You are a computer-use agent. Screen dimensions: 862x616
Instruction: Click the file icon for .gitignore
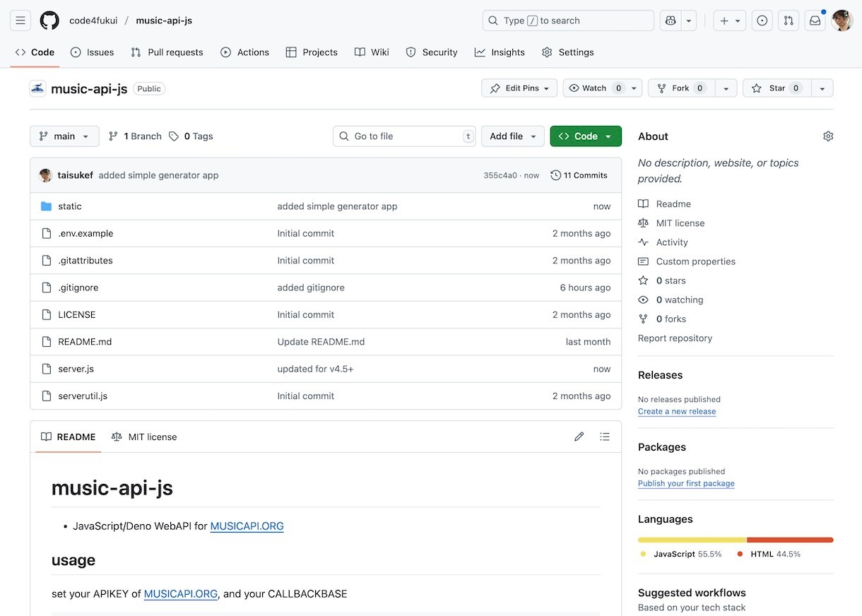point(47,288)
